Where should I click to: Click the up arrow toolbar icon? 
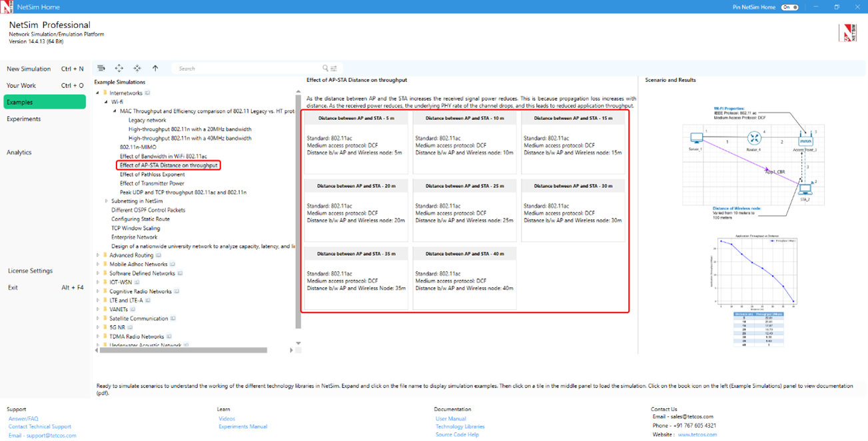pyautogui.click(x=155, y=68)
